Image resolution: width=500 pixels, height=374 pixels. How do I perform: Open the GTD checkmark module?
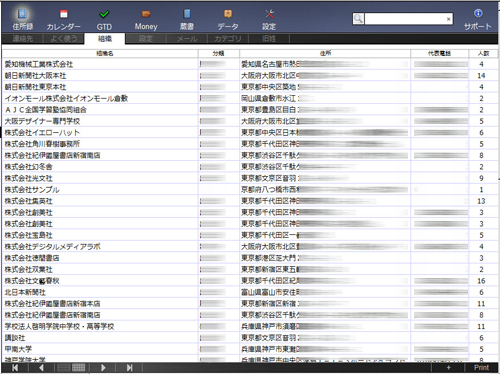pyautogui.click(x=104, y=19)
